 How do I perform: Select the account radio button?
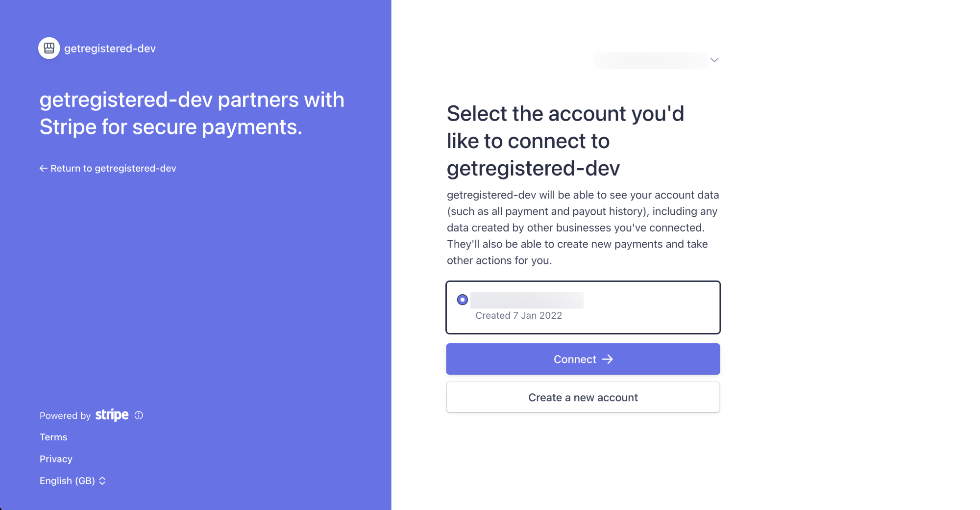(462, 300)
